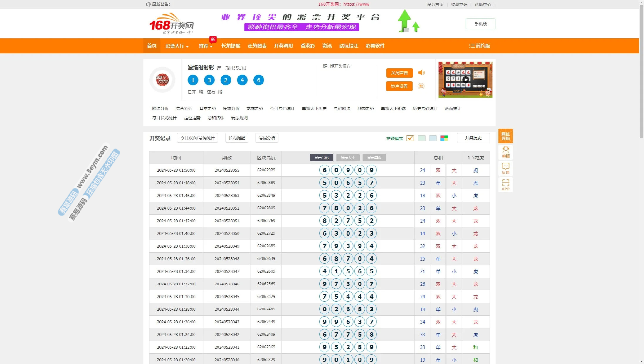This screenshot has width=644, height=364.
Task: Open the 网址导航 site navigation icon
Action: click(x=505, y=136)
